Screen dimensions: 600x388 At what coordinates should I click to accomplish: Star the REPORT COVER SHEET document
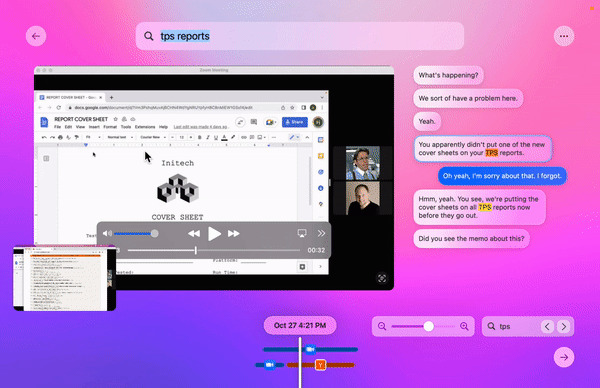(116, 119)
